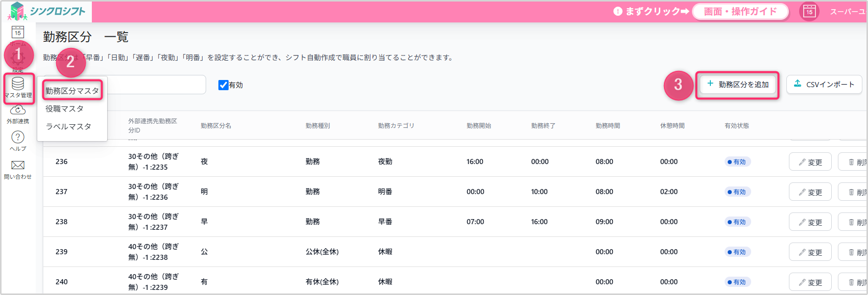Select 役職マスタ from the submenu
868x295 pixels.
(64, 109)
